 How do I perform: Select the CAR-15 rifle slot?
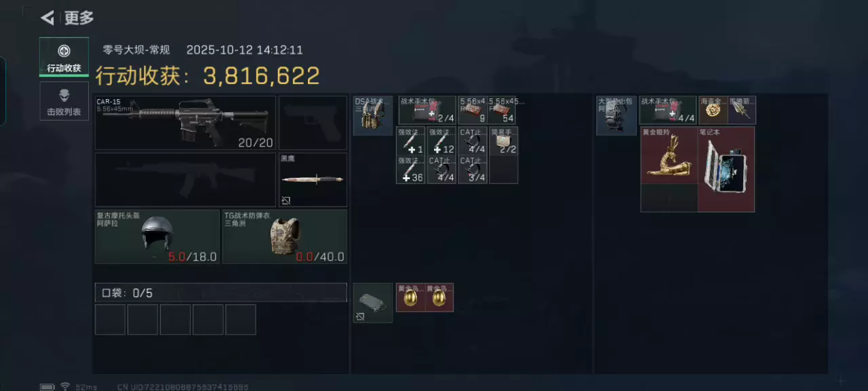click(x=185, y=123)
